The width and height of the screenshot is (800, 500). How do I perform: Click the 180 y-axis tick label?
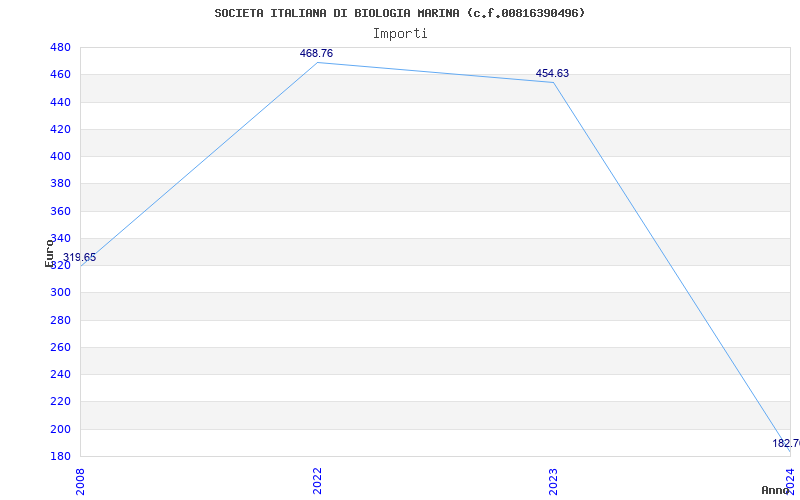point(60,456)
